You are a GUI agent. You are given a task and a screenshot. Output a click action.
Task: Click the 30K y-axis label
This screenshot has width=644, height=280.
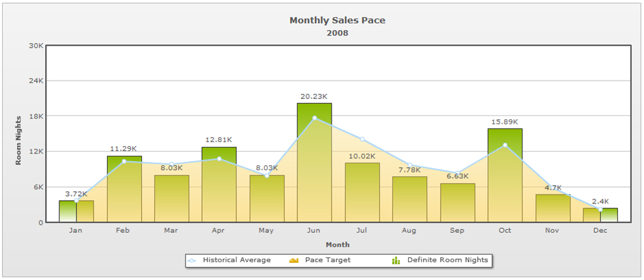pos(35,46)
